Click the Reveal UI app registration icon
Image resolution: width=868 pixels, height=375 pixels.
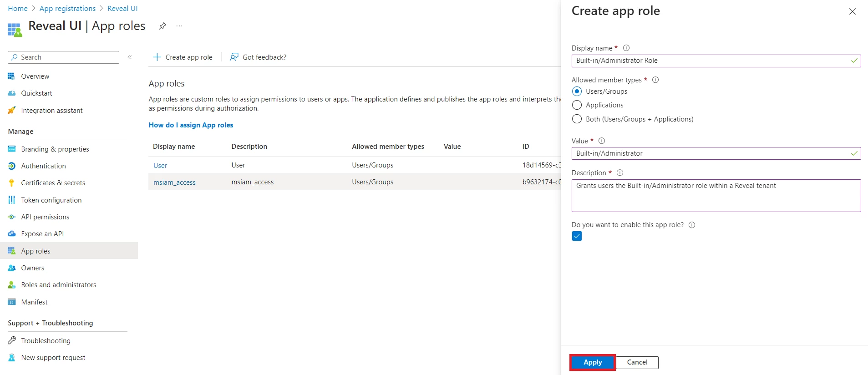coord(15,30)
